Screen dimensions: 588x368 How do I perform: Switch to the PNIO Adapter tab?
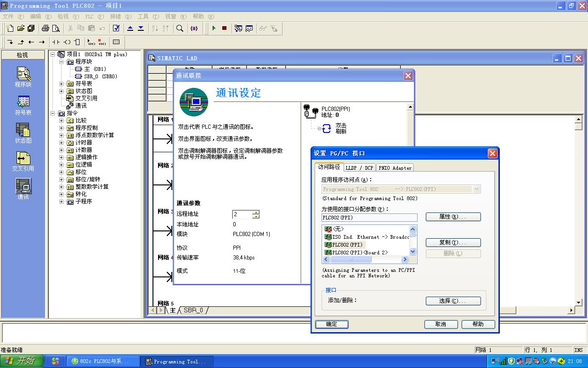[396, 168]
